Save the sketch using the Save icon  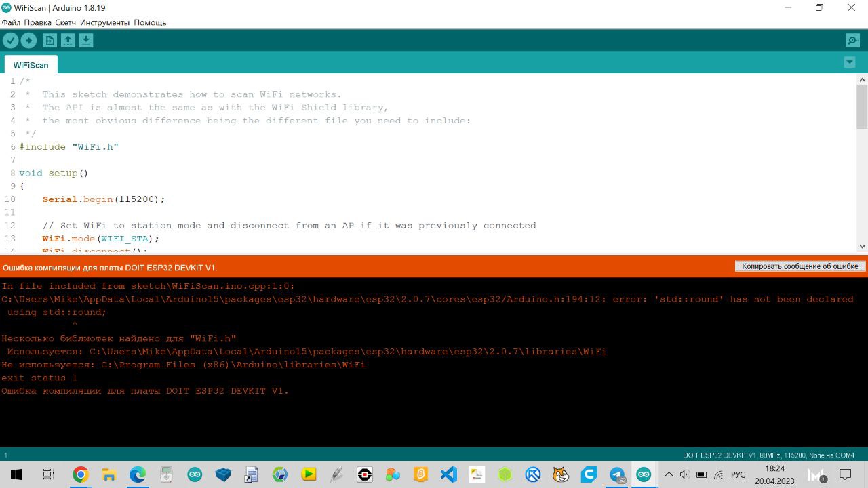(86, 41)
